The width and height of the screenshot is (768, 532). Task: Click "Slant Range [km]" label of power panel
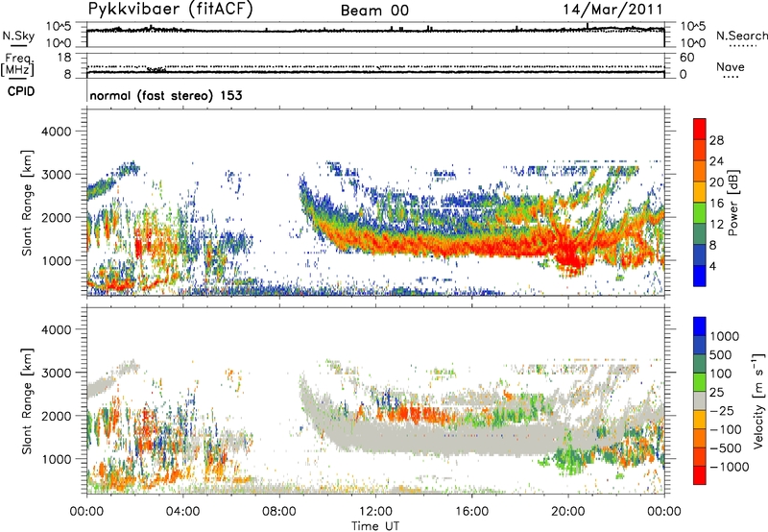[x=27, y=203]
